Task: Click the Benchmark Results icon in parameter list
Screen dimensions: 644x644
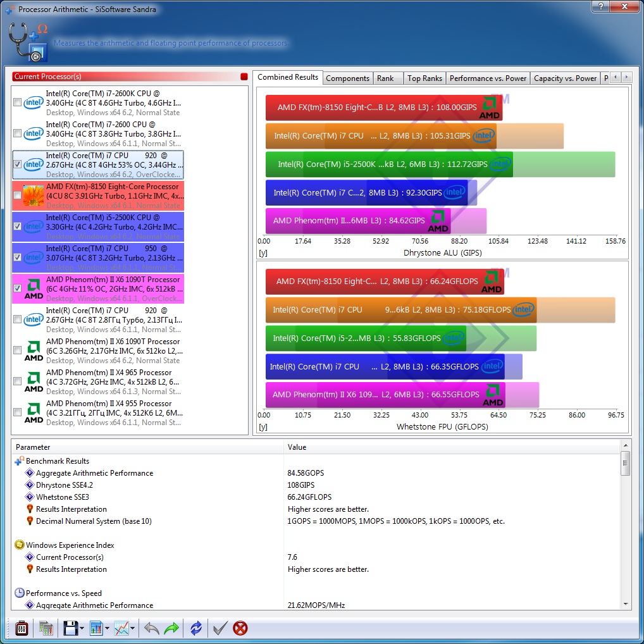Action: coord(20,461)
